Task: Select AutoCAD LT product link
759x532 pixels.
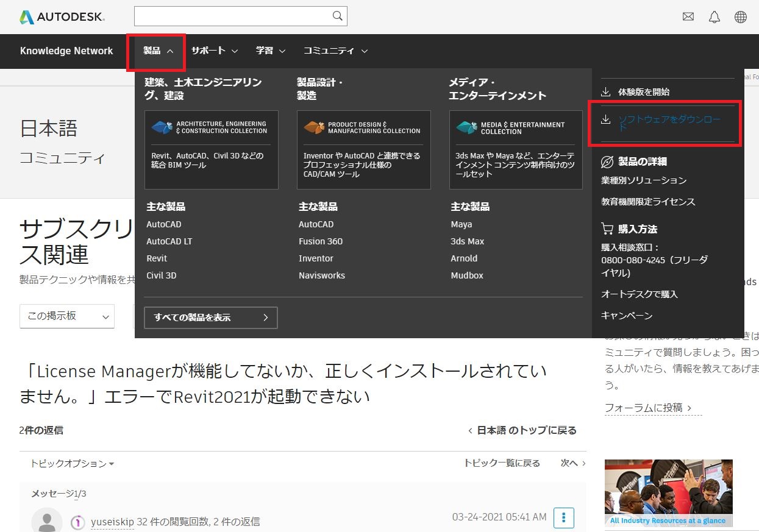Action: [x=169, y=241]
